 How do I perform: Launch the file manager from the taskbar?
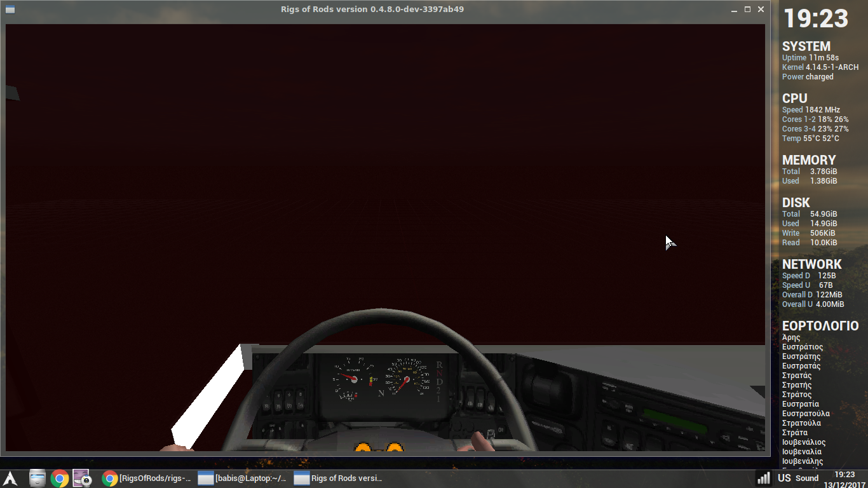(37, 478)
